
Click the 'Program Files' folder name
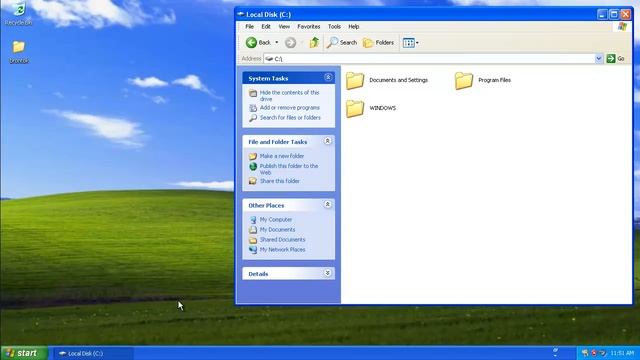tap(494, 80)
